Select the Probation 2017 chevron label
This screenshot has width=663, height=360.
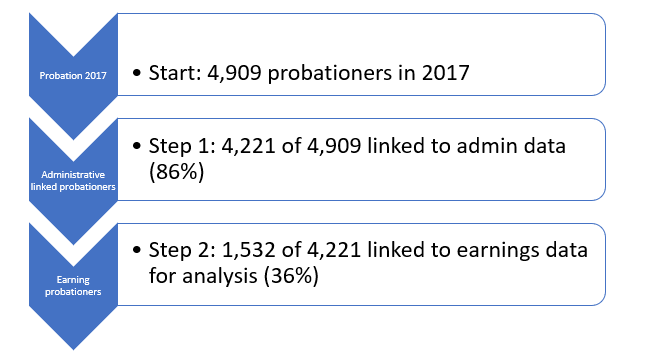(73, 76)
